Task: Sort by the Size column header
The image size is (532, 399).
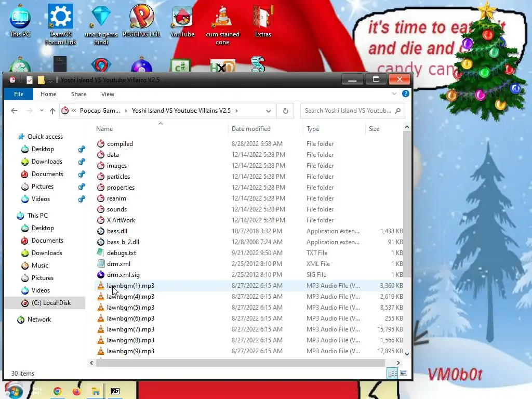Action: [374, 129]
